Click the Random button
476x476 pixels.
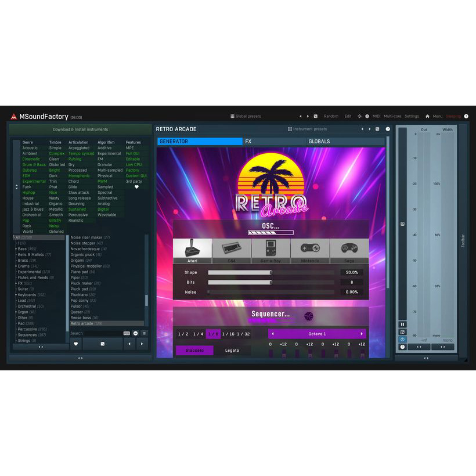coord(331,116)
